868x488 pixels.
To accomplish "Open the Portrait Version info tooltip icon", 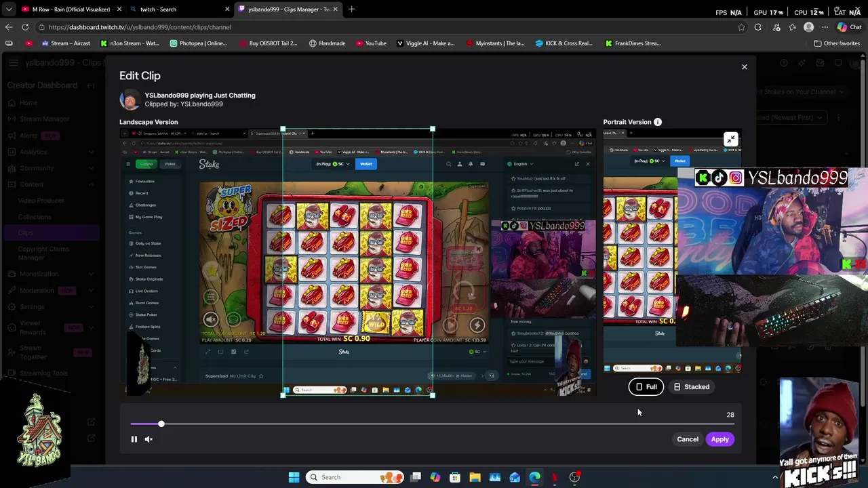I will point(657,122).
